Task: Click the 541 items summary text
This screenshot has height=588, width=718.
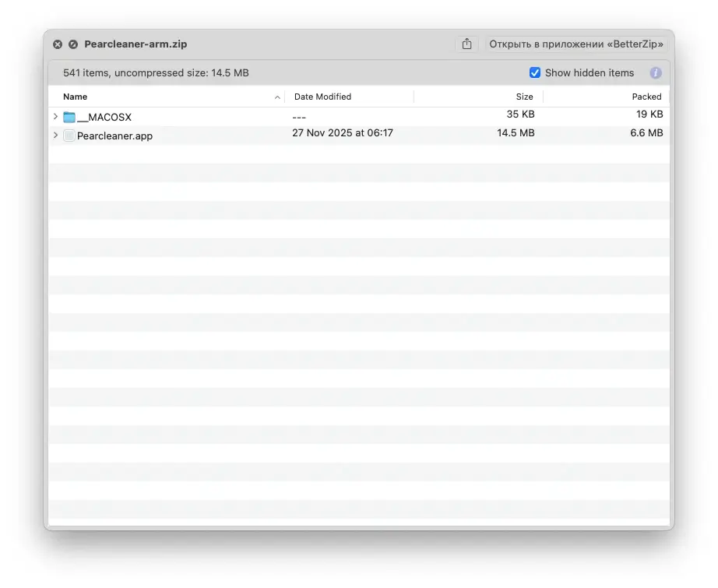Action: pos(157,72)
